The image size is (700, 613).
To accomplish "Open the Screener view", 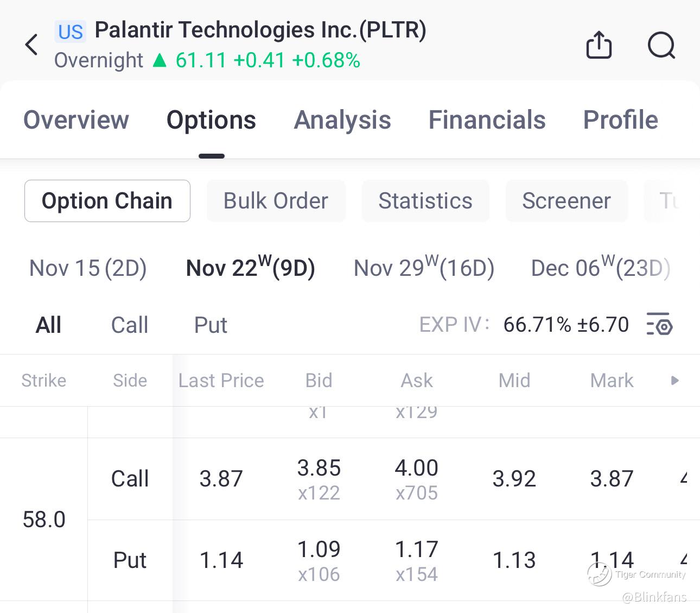I will 566,201.
